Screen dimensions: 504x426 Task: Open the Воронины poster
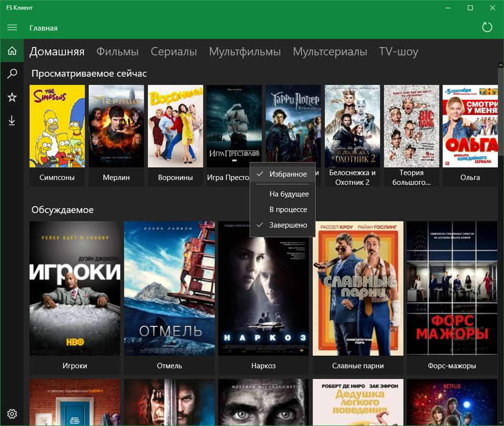pyautogui.click(x=176, y=126)
